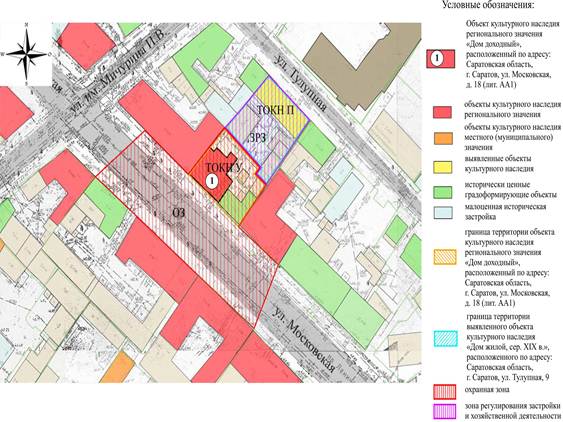Click the 'ул. Тулупная' street label
This screenshot has width=563, height=422.
[x=300, y=83]
